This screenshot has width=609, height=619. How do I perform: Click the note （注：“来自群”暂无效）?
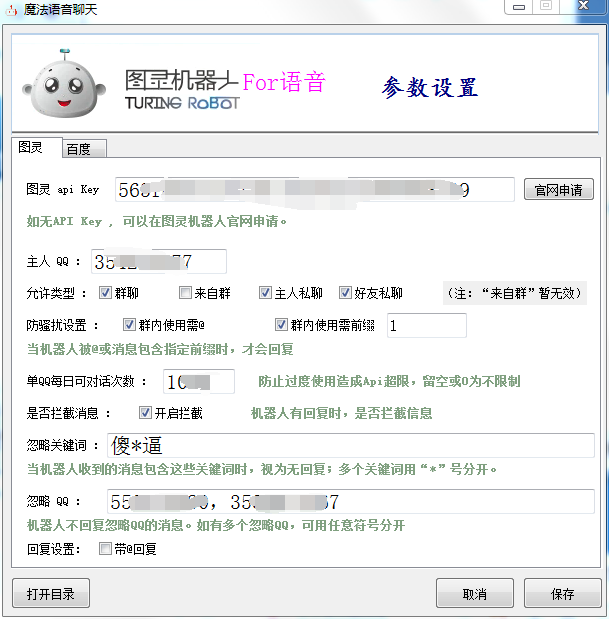click(x=515, y=293)
